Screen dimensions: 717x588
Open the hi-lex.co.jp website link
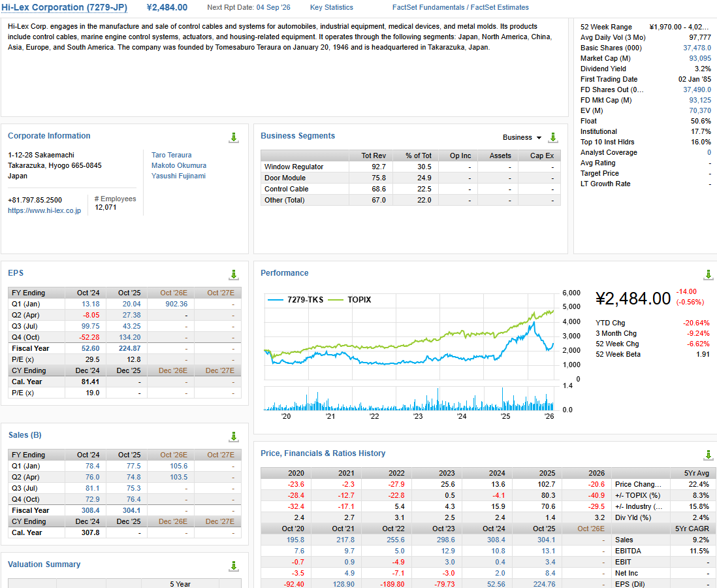(x=44, y=210)
